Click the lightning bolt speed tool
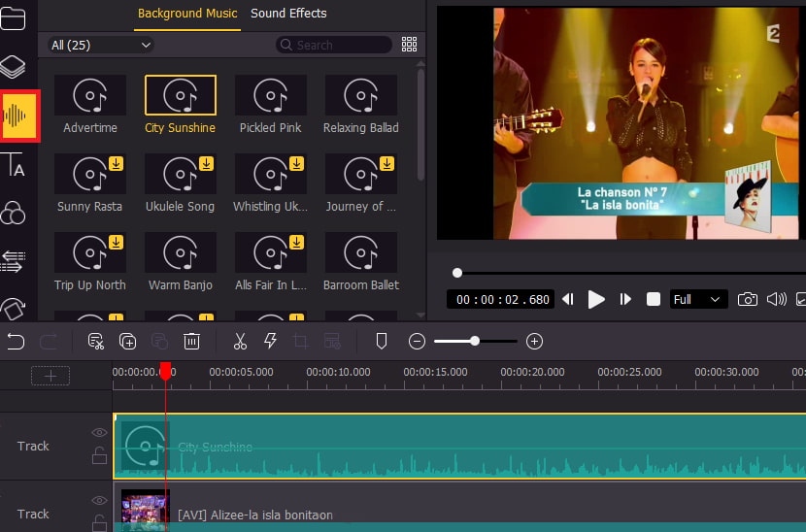The image size is (806, 532). coord(270,341)
